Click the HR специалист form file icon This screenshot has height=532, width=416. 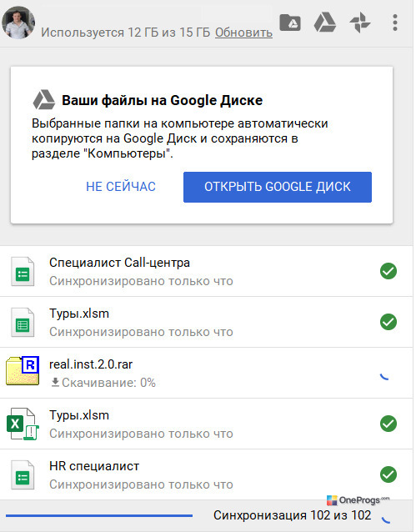23,475
